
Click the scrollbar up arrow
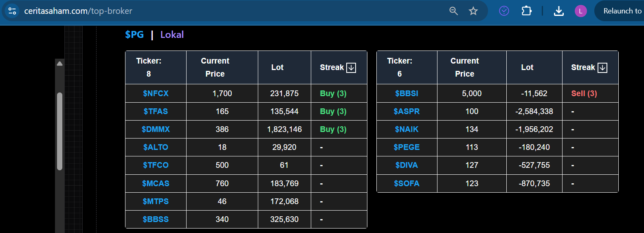[x=59, y=64]
